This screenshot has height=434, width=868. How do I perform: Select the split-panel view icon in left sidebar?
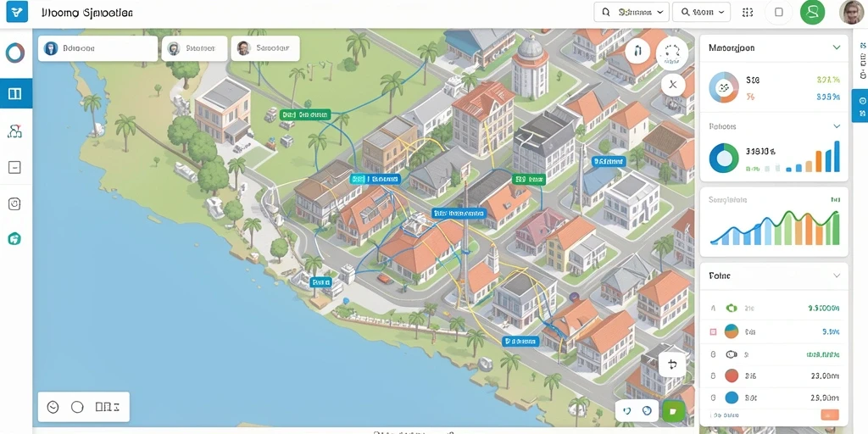pyautogui.click(x=15, y=93)
